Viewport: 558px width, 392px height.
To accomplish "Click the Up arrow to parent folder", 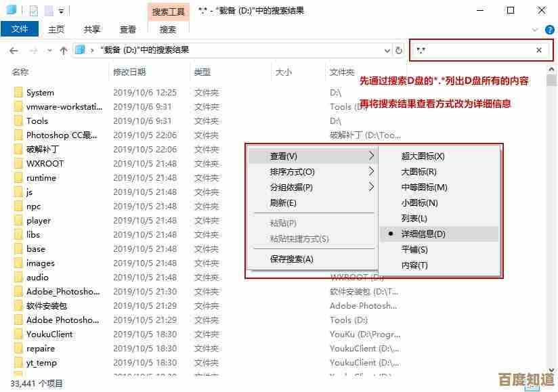I will tap(63, 50).
